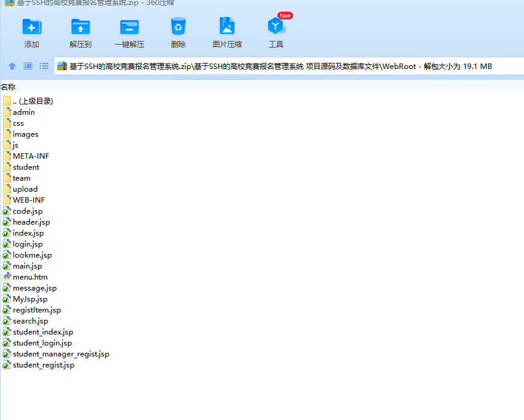Click the search.jsp file type icon
This screenshot has width=524, height=420.
pos(7,321)
